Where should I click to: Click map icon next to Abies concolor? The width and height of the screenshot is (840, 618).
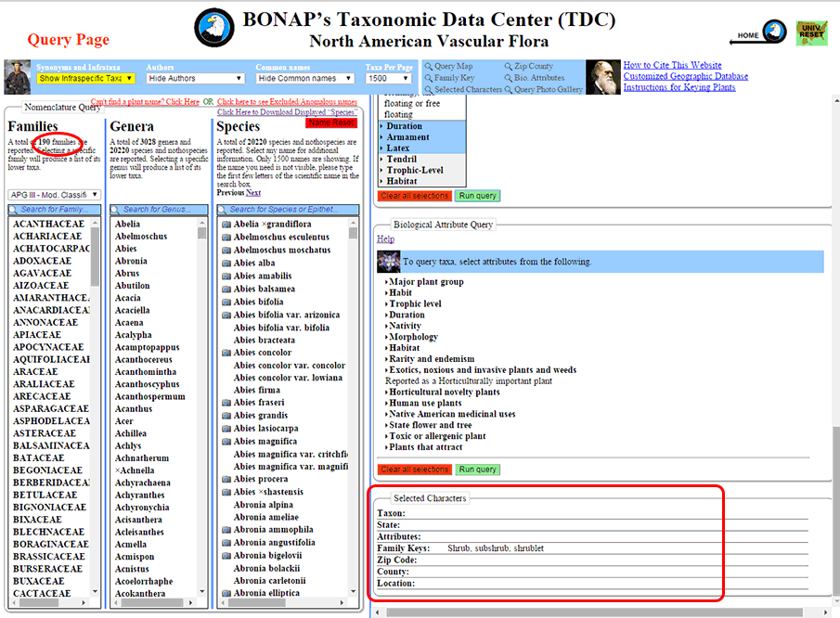tap(226, 353)
